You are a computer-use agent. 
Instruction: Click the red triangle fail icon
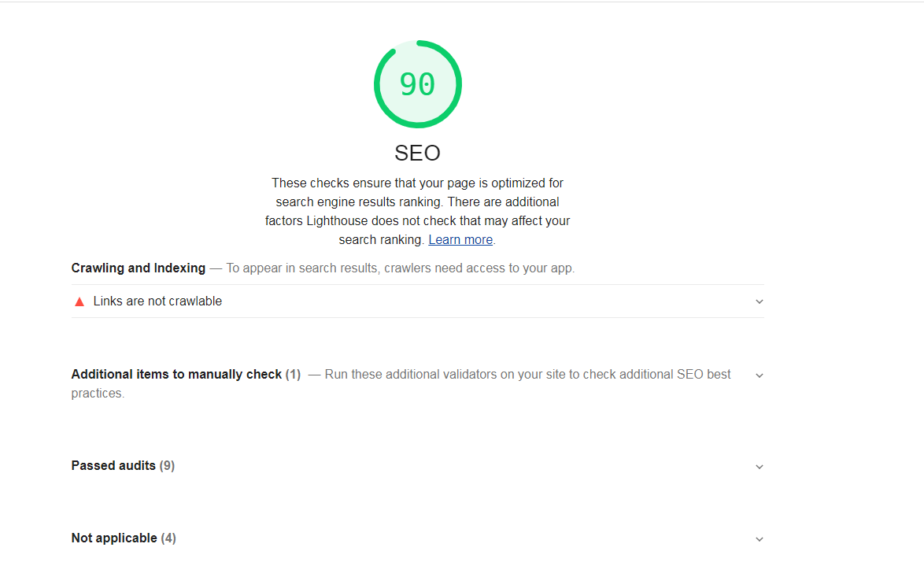click(79, 301)
